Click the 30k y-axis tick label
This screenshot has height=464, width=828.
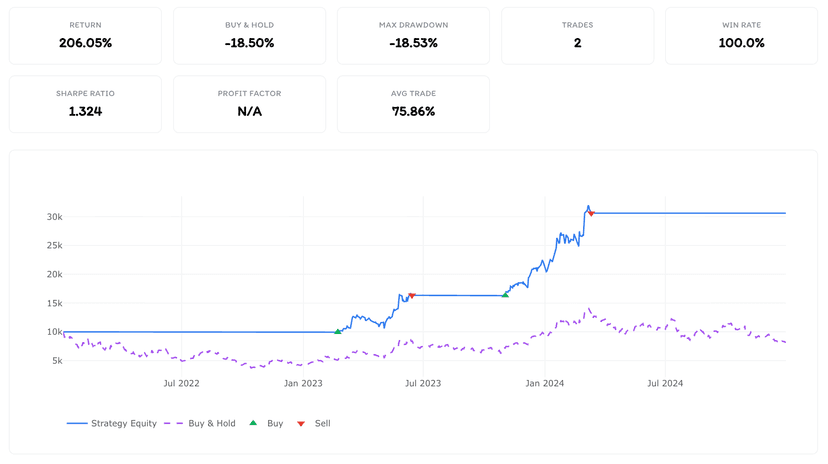54,217
